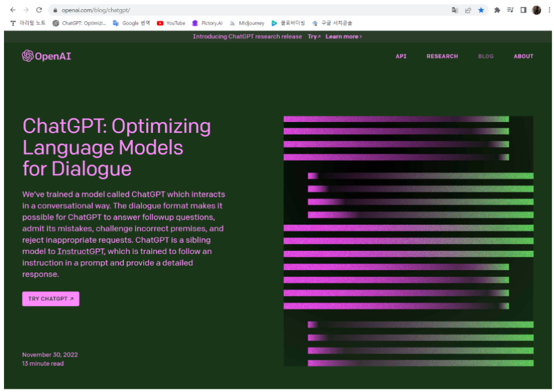Click the padlock icon in address bar
This screenshot has height=392, width=554.
[x=55, y=10]
